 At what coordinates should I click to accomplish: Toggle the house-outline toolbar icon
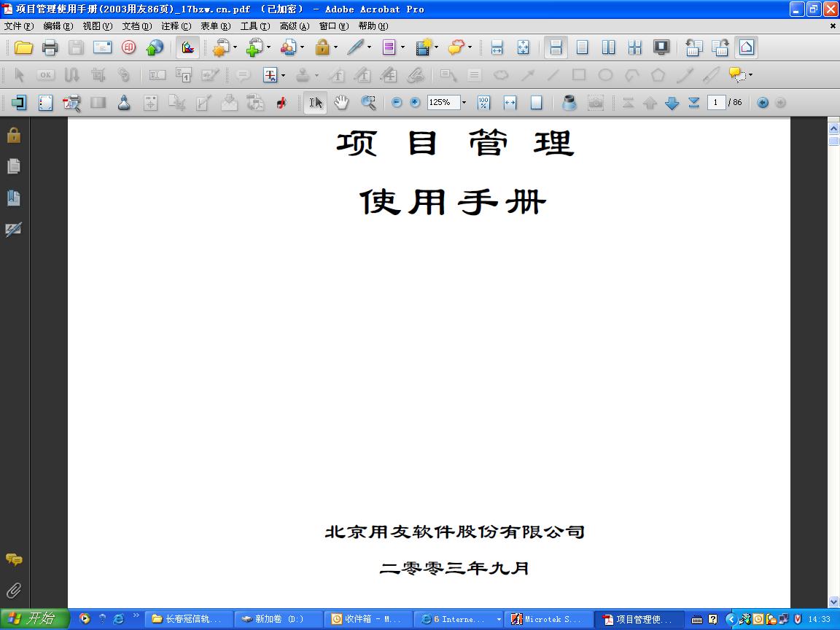746,47
